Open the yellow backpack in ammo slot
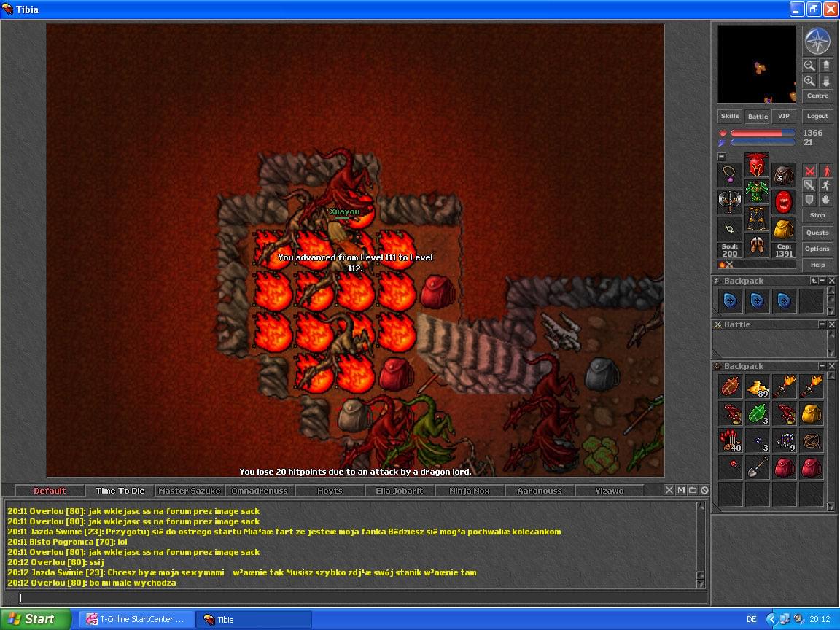Image resolution: width=840 pixels, height=630 pixels. point(784,229)
